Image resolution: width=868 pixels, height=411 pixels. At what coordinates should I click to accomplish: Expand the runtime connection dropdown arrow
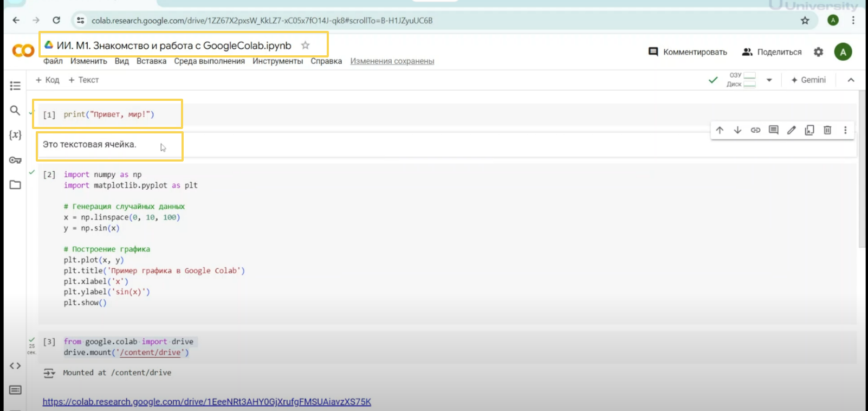pos(769,80)
